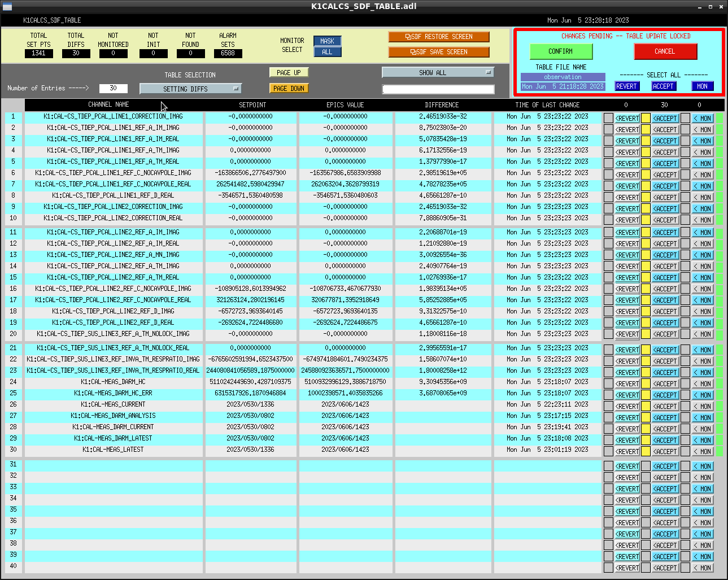Check the revert box beside row 4
Screen dimensions: 728x580
click(608, 152)
